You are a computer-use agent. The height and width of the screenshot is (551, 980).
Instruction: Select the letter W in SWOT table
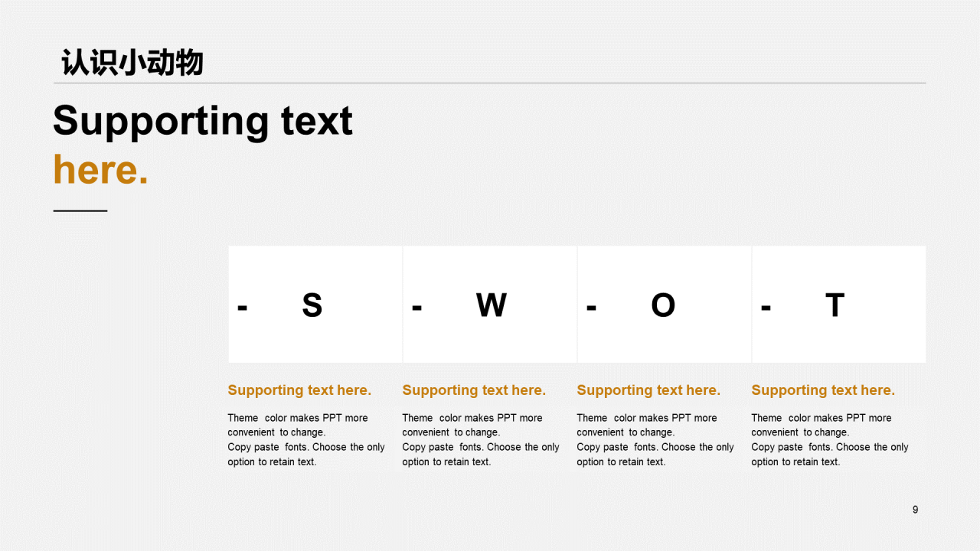[x=491, y=305]
